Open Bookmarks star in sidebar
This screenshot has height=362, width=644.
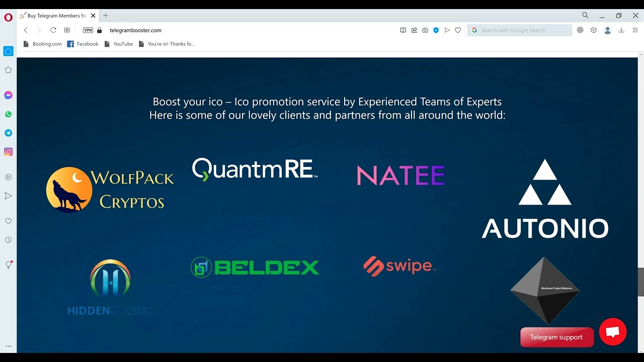pyautogui.click(x=8, y=70)
